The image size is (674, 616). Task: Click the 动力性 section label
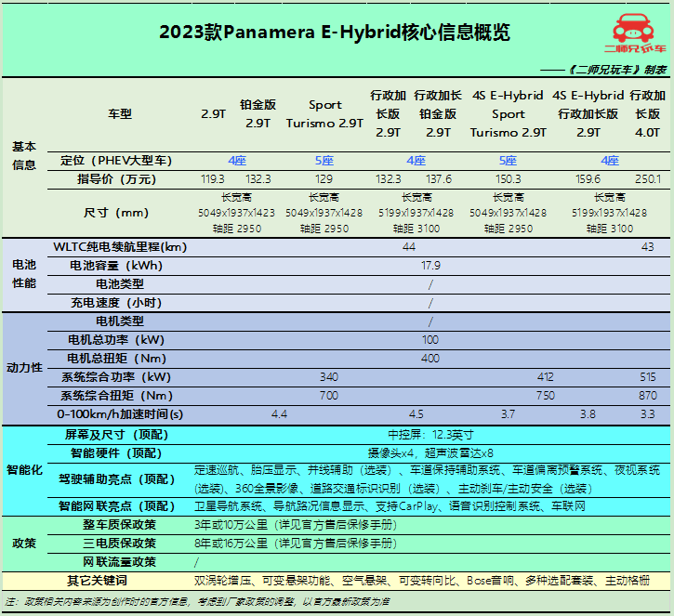tap(24, 368)
